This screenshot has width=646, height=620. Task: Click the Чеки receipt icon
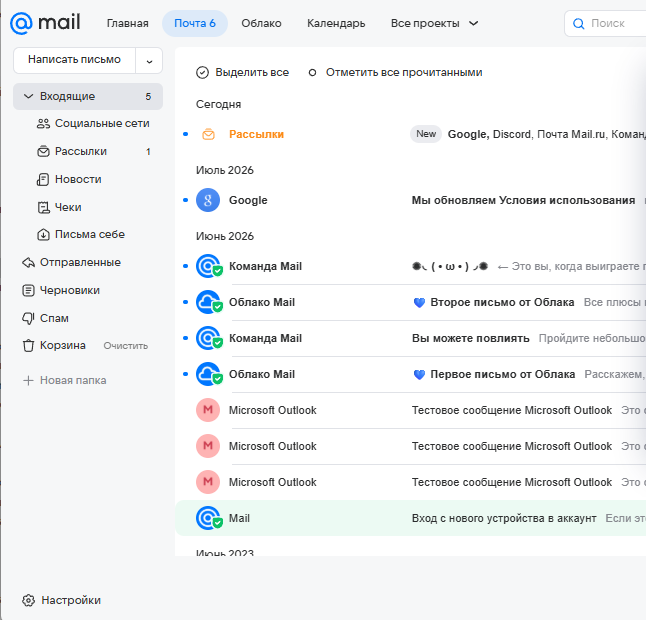point(43,208)
